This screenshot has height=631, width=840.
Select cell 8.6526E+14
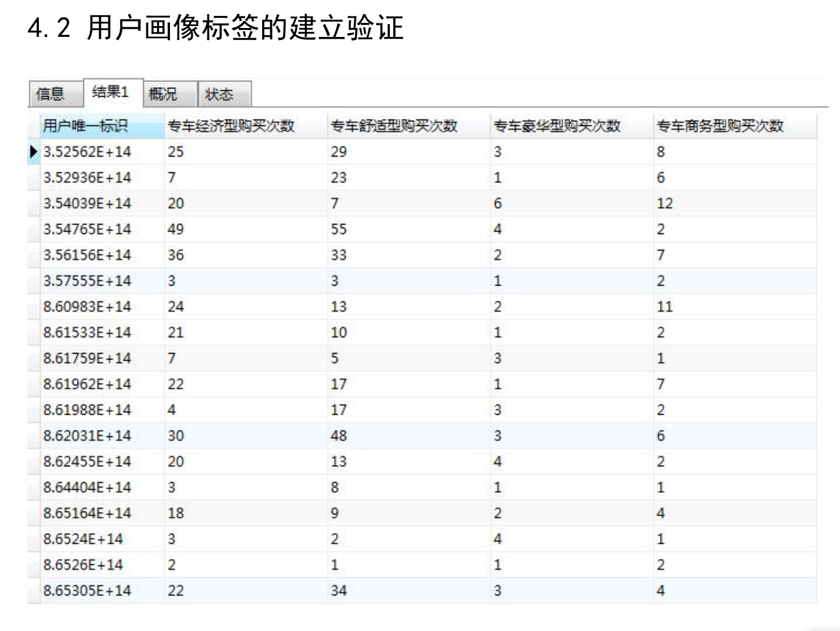[102, 565]
